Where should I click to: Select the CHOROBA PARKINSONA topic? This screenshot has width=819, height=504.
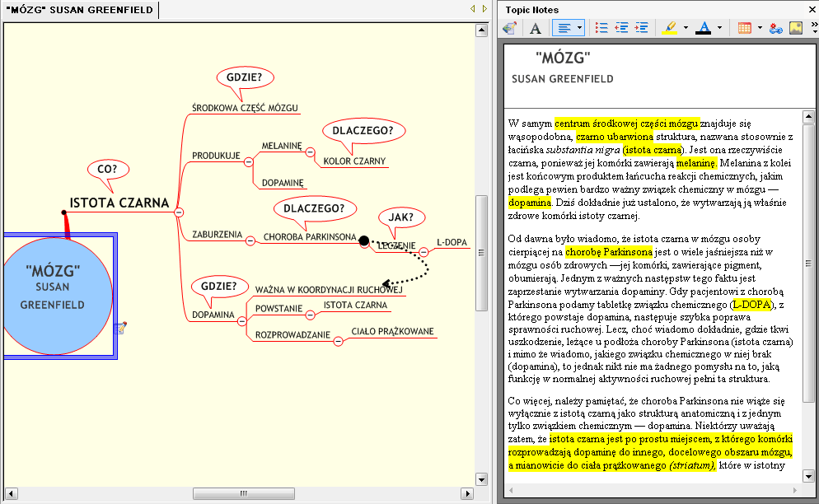coord(309,237)
